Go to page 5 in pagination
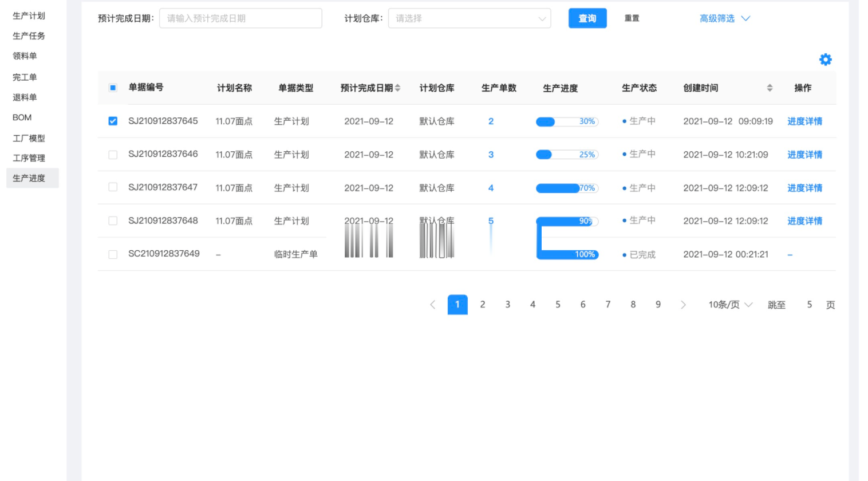 [x=558, y=305]
